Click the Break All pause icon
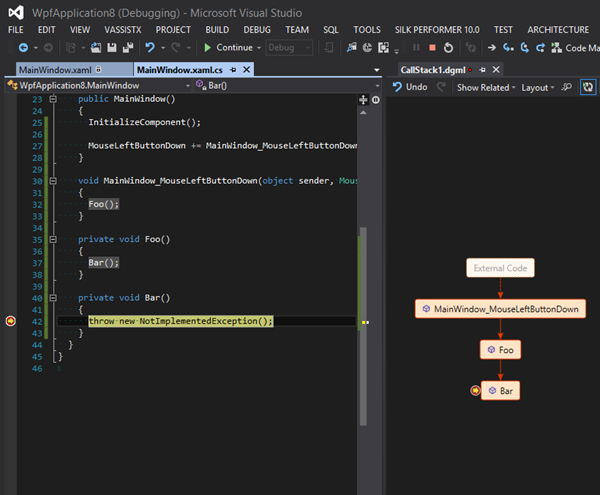This screenshot has width=600, height=495. point(416,47)
